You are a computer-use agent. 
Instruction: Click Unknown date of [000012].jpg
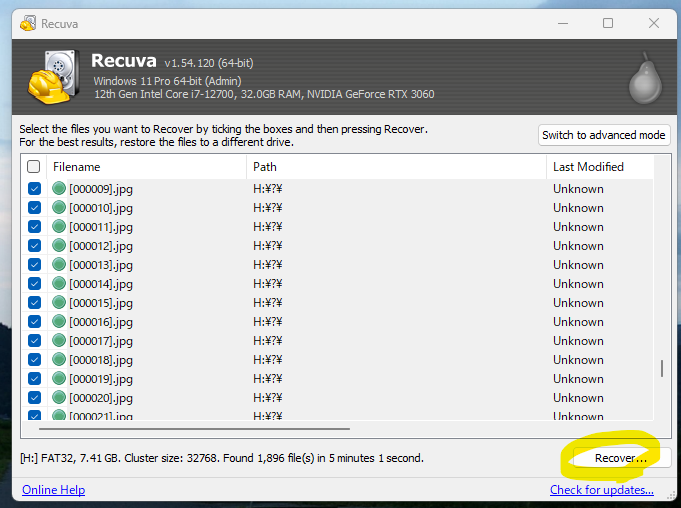click(x=578, y=246)
